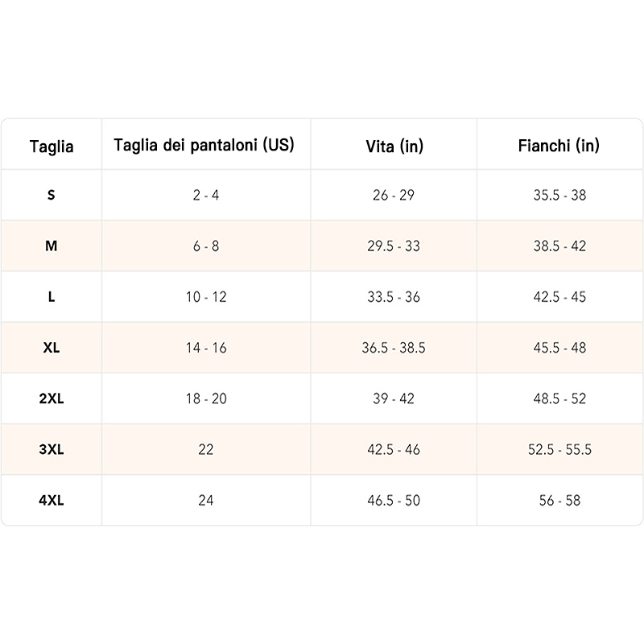This screenshot has width=644, height=644.
Task: Select the 2XL size label
Action: [52, 398]
